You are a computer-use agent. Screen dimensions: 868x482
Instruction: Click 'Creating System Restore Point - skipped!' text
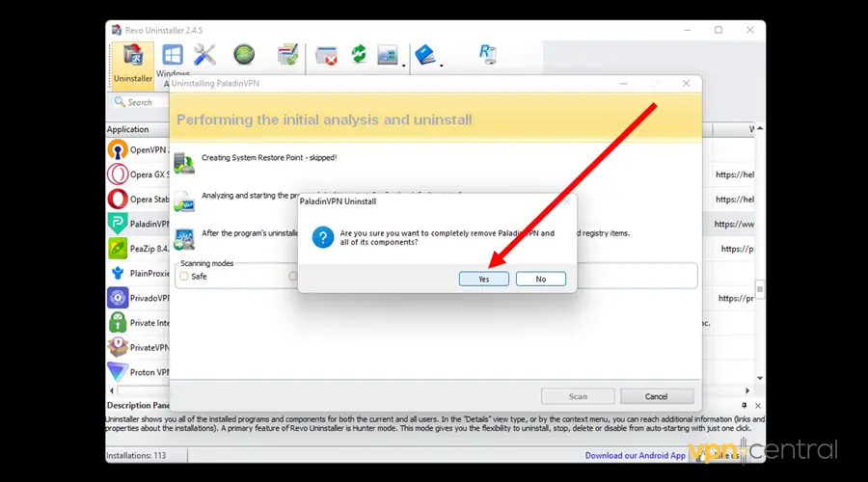269,158
